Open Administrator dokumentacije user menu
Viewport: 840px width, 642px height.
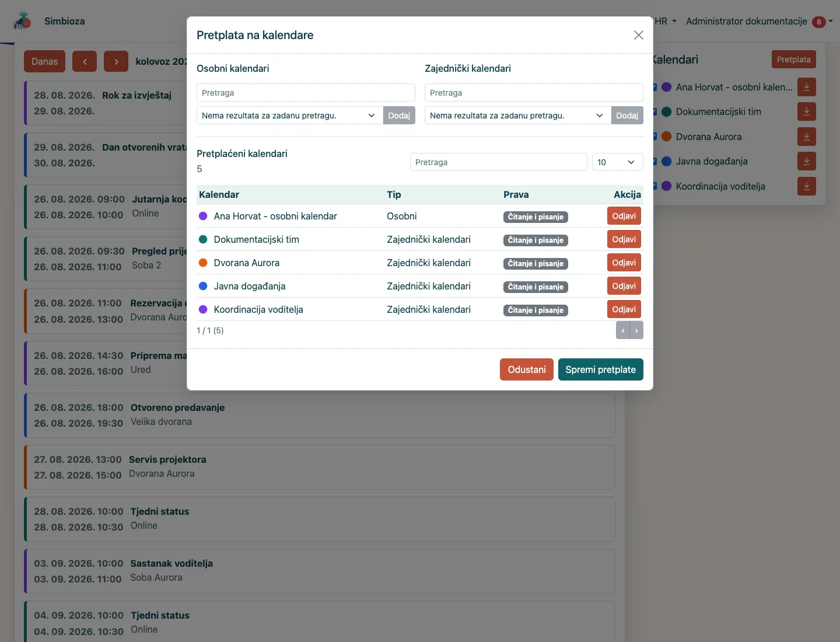[759, 21]
